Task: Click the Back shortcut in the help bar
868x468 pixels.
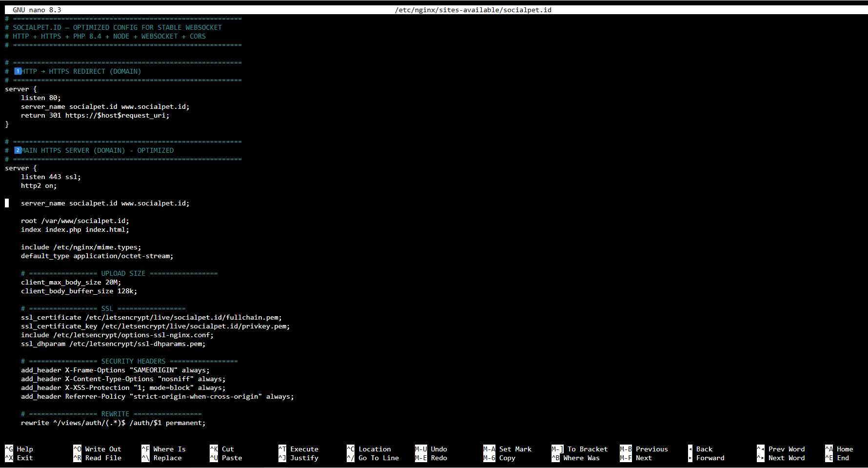Action: [x=700, y=449]
